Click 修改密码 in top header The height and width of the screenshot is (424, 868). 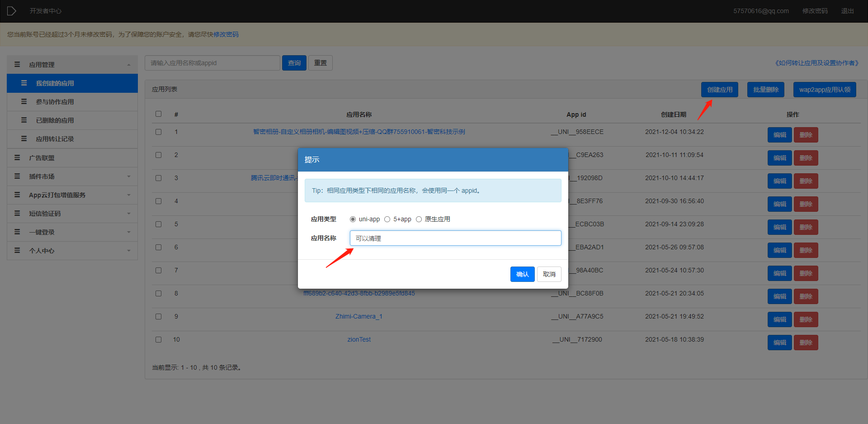pyautogui.click(x=815, y=11)
